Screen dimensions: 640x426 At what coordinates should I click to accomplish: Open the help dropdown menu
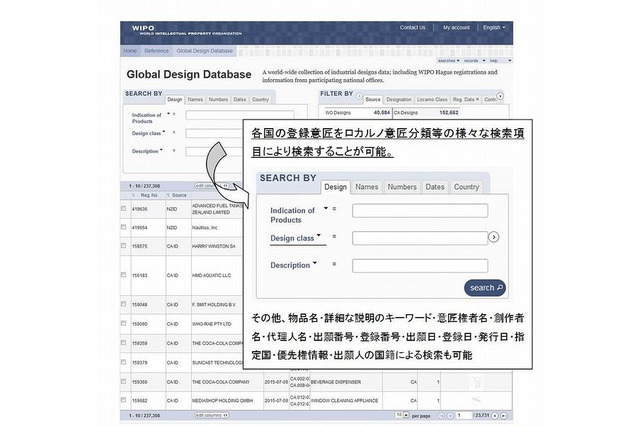pos(500,60)
